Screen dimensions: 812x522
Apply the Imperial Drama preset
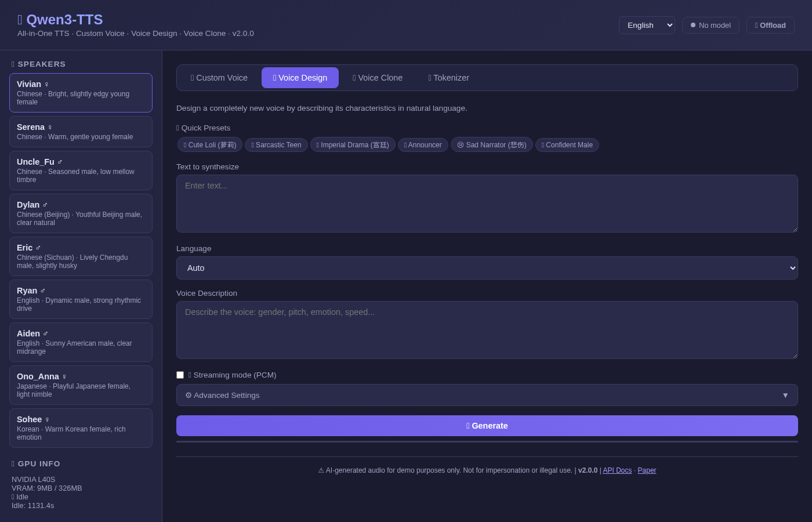[353, 145]
